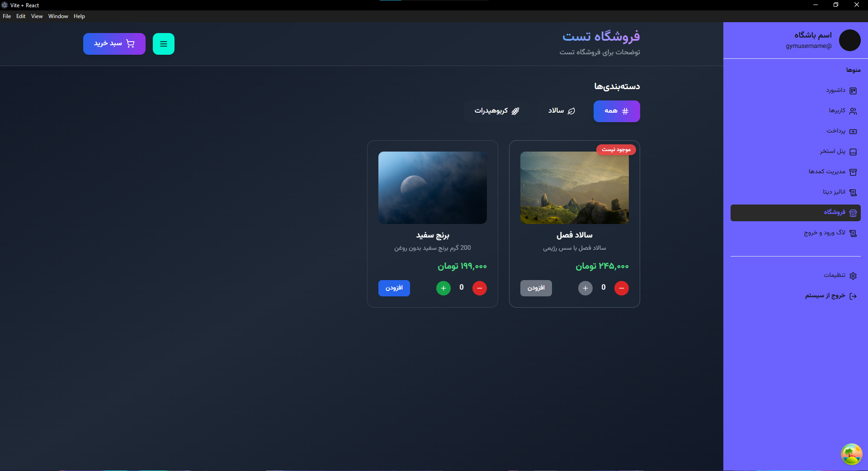Open the View menu

pos(37,16)
